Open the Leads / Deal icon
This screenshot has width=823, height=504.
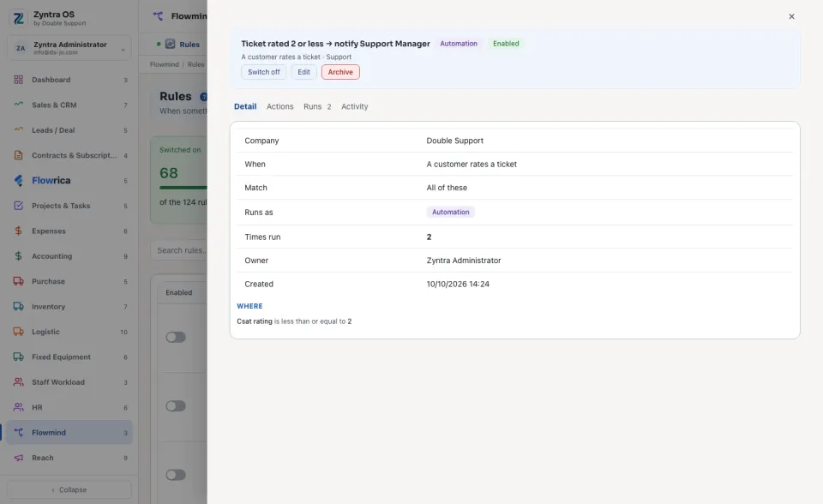[x=18, y=129]
